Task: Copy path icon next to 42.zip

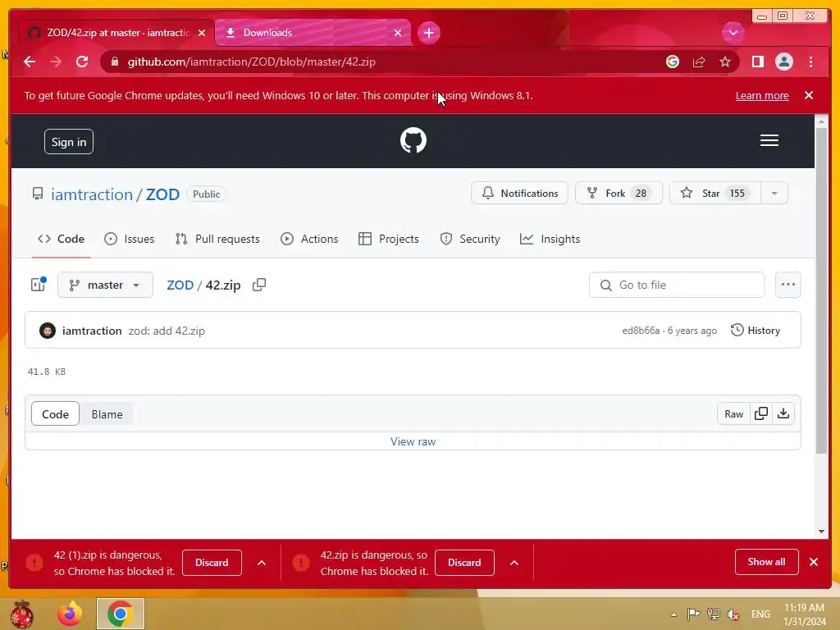Action: (259, 285)
